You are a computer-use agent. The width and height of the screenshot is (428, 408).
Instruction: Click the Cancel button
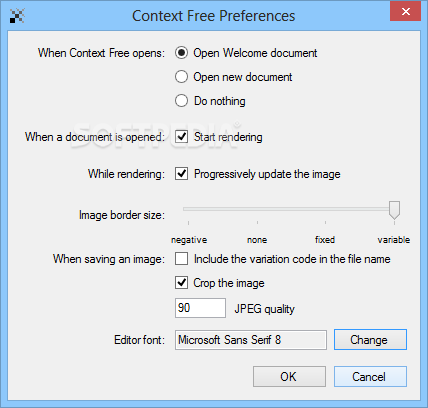click(x=370, y=377)
